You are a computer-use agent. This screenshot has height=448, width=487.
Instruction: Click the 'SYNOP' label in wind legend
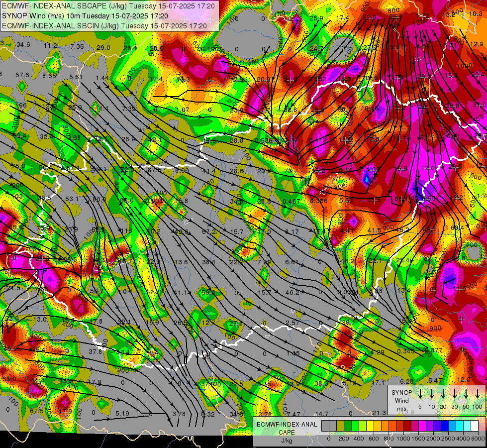(401, 393)
